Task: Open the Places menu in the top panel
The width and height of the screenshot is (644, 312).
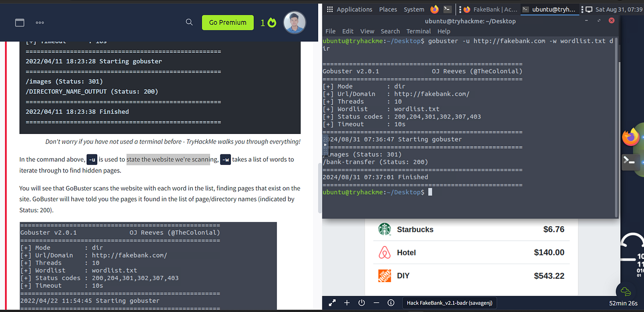Action: coord(388,9)
